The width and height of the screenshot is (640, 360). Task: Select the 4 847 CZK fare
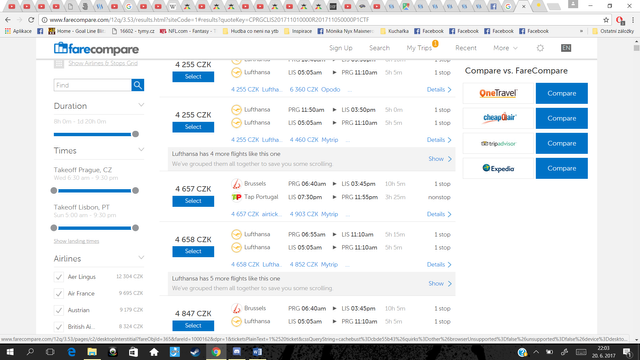[x=193, y=326]
